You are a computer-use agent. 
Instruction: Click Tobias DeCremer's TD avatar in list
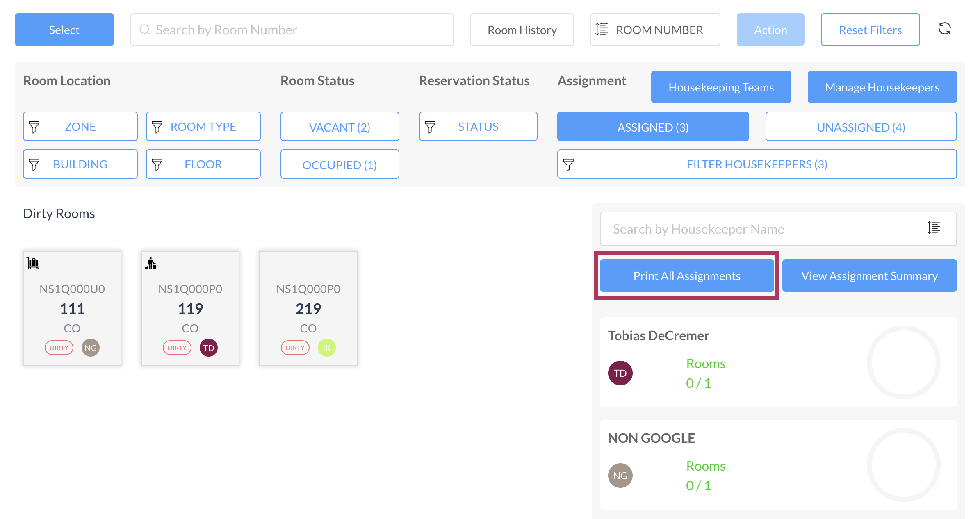[x=620, y=373]
